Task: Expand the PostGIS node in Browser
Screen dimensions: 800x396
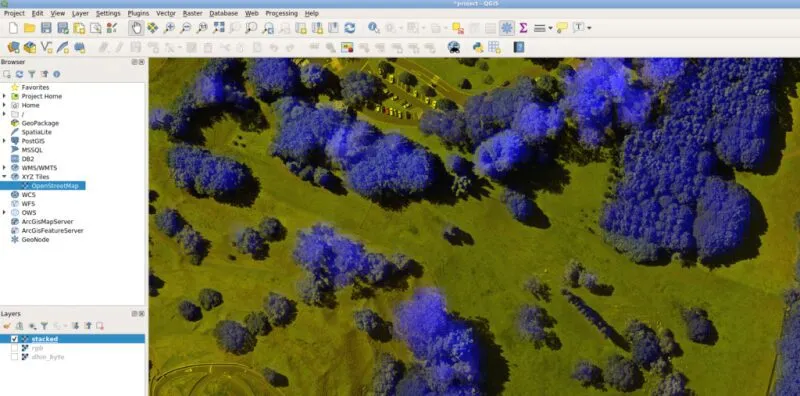Action: [x=4, y=141]
